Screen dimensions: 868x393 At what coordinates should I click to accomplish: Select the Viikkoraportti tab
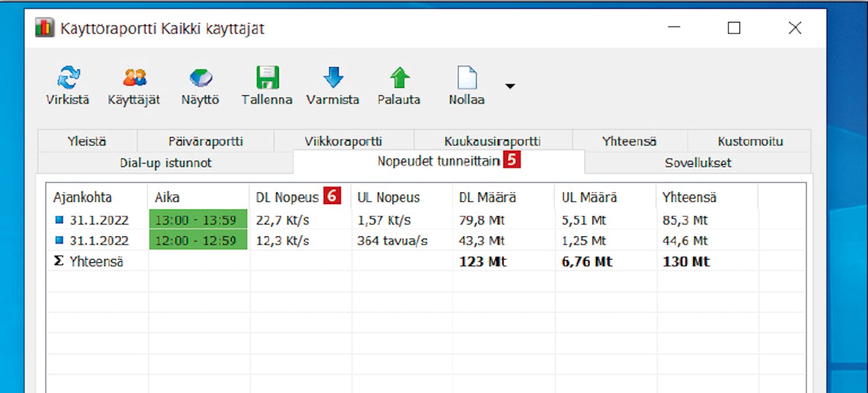344,142
